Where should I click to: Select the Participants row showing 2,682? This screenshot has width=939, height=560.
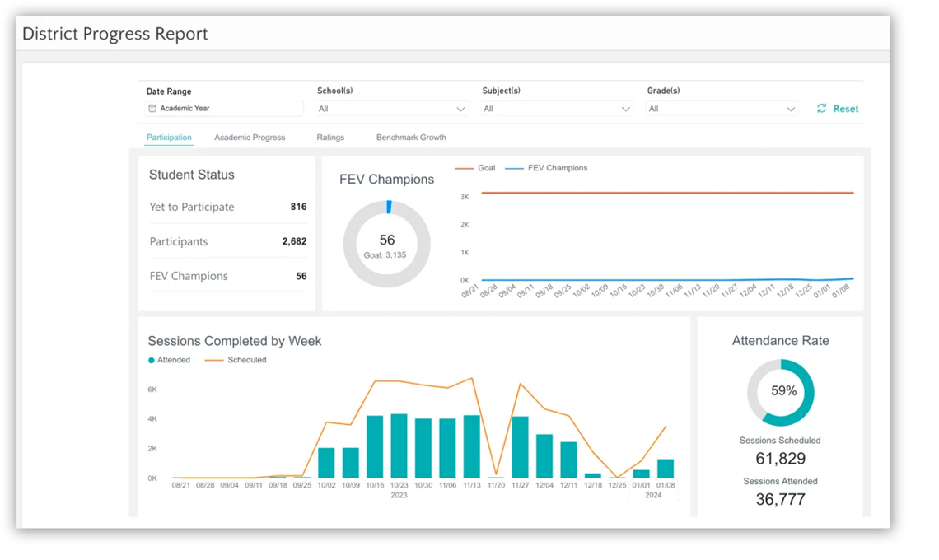(227, 242)
